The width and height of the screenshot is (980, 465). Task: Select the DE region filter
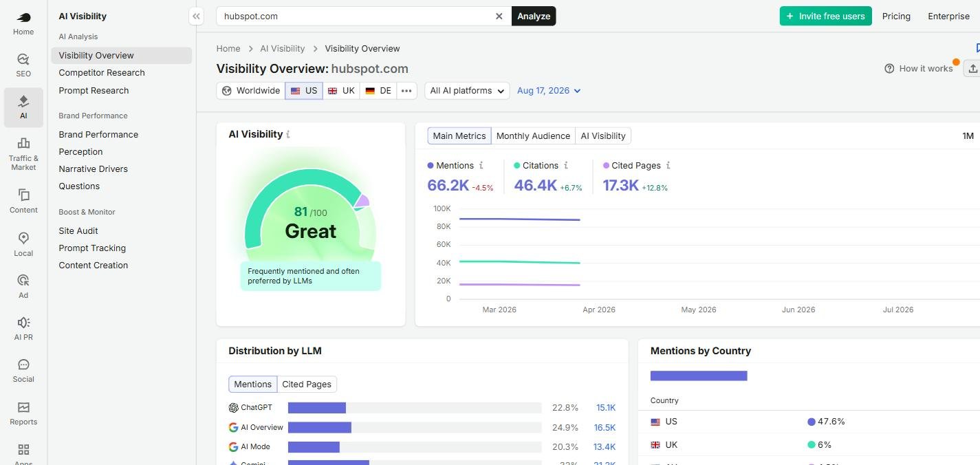(378, 91)
